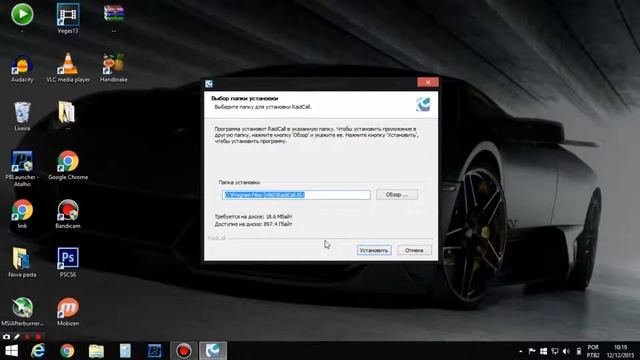Select the Google Chrome desktop shortcut
This screenshot has height=360, width=640.
(68, 165)
